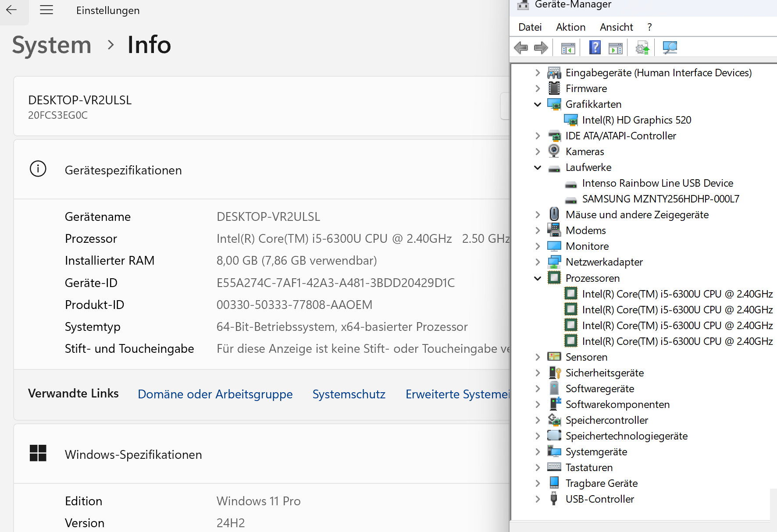Open the hamburger navigation menu in Einstellungen
The height and width of the screenshot is (532, 777).
click(x=46, y=10)
